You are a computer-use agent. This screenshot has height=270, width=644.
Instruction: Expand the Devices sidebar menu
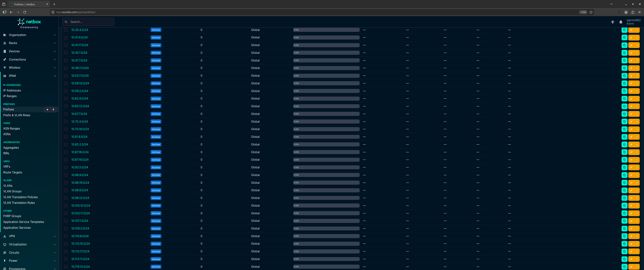(29, 51)
